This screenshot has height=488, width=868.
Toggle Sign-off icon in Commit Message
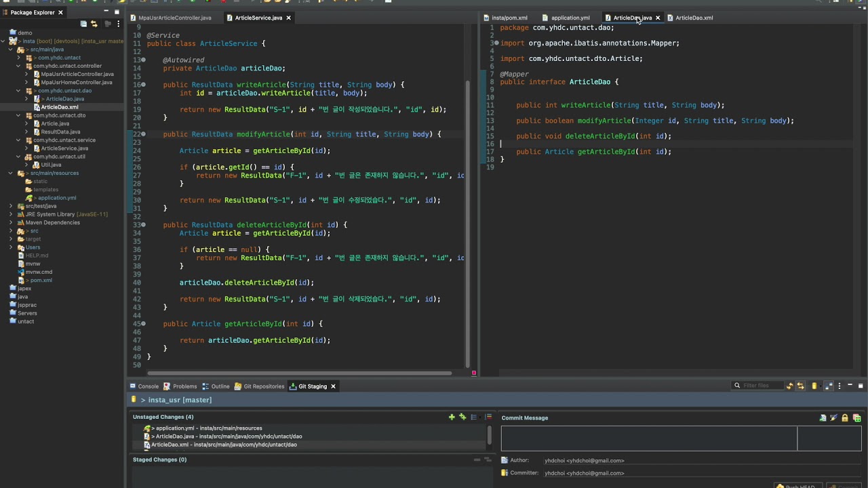(x=833, y=418)
